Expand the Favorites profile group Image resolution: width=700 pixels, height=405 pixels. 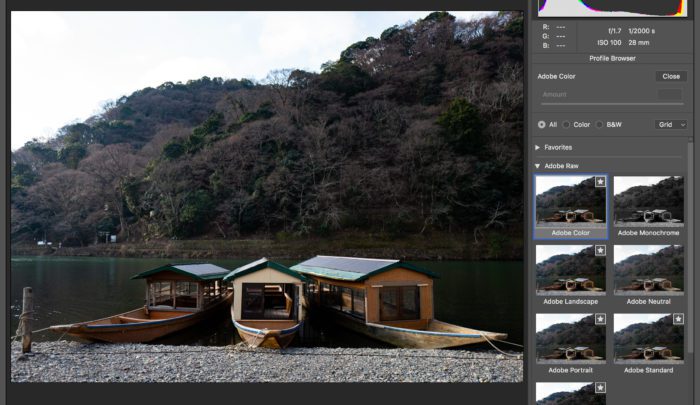pos(538,147)
